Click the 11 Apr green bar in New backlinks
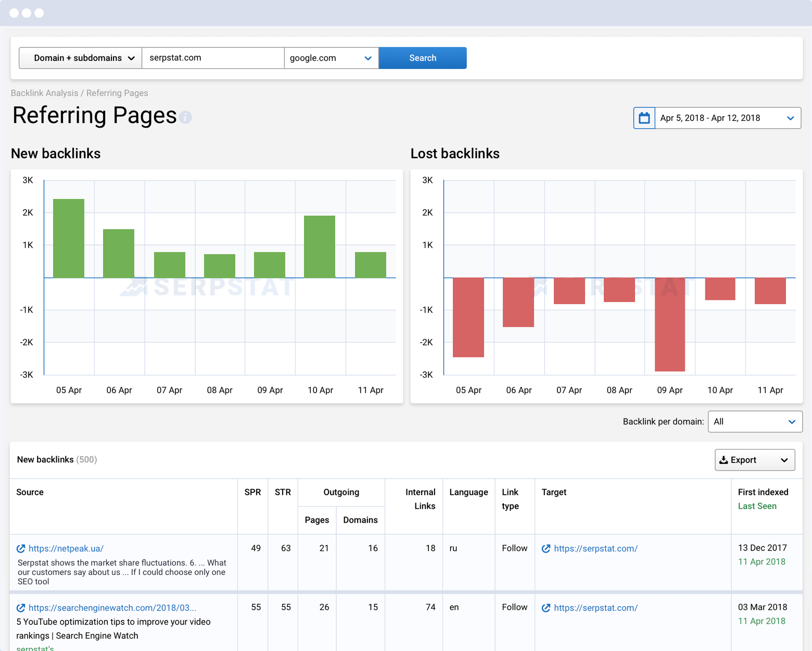This screenshot has width=812, height=651. pos(371,265)
